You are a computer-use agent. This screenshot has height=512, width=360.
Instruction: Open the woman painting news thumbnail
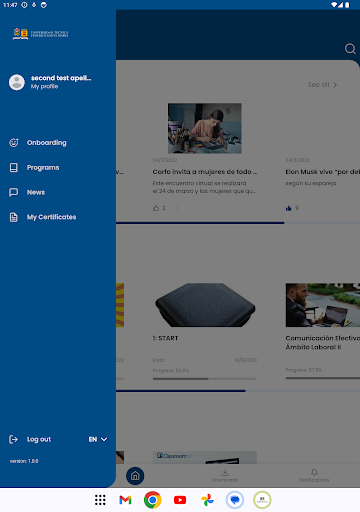point(205,128)
